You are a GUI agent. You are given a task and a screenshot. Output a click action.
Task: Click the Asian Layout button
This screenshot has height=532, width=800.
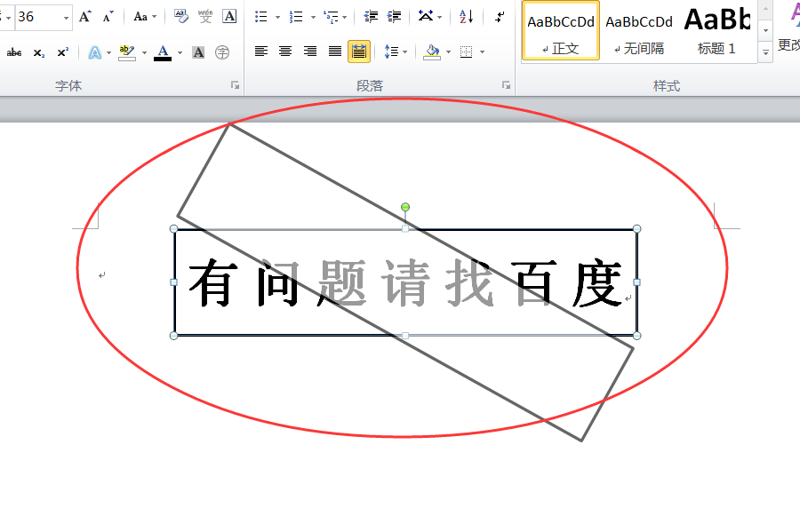pyautogui.click(x=426, y=16)
